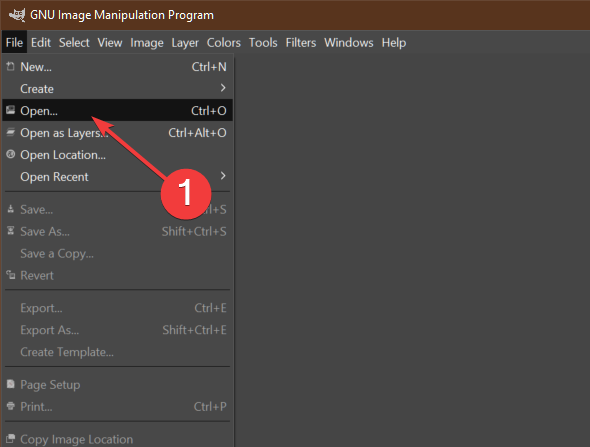Open the Edit menu
590x447 pixels.
pos(41,43)
